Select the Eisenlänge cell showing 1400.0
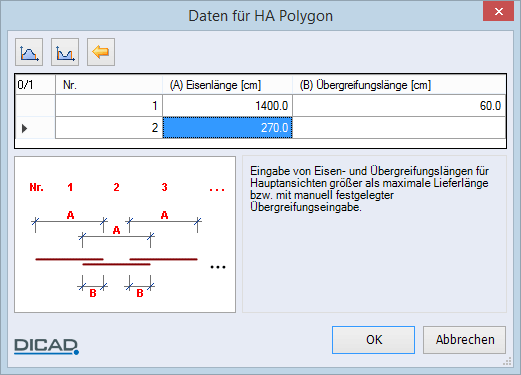Viewport: 521px width, 375px height. (227, 106)
